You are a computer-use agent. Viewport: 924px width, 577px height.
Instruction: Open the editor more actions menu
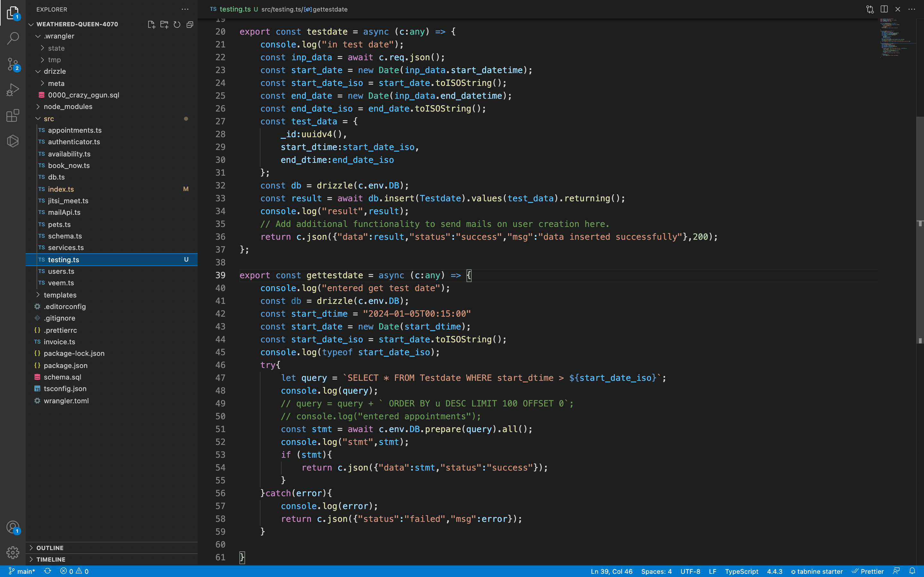pos(912,9)
